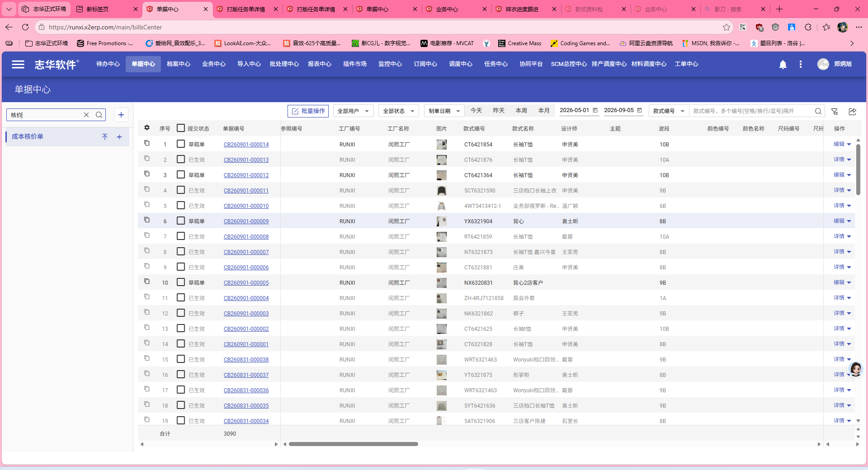The image size is (868, 470).
Task: Click the search icon in 款式编号 search field
Action: coord(818,111)
